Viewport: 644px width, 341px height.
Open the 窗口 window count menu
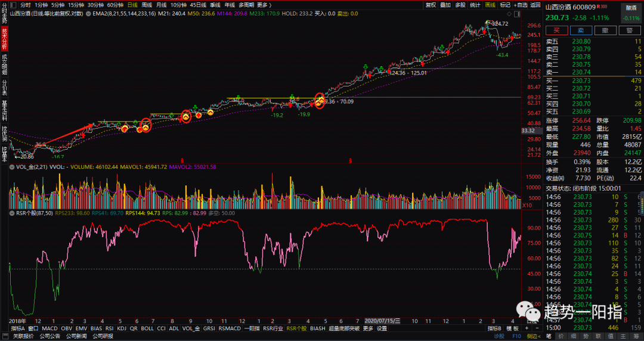33,328
